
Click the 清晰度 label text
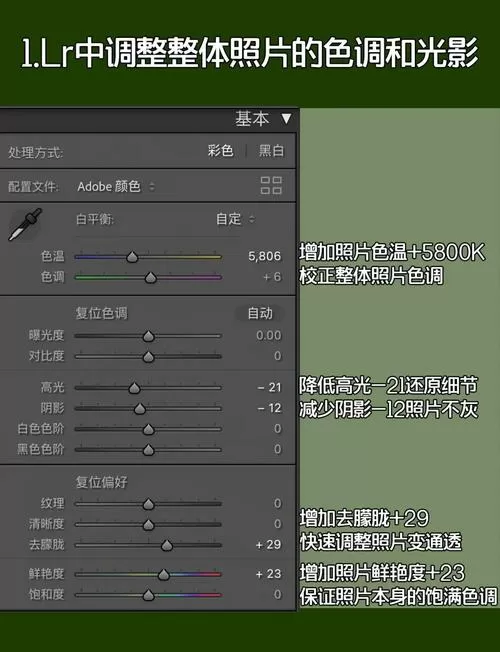[x=46, y=524]
